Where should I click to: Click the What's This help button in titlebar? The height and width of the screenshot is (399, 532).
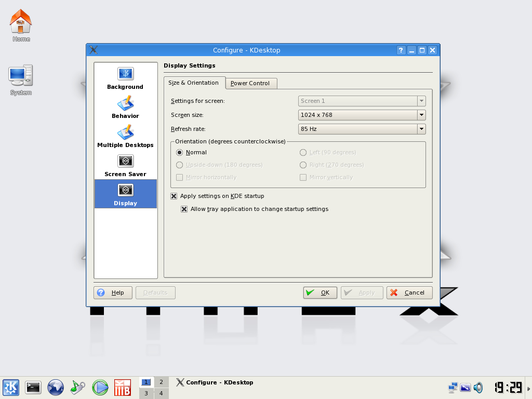pos(401,50)
